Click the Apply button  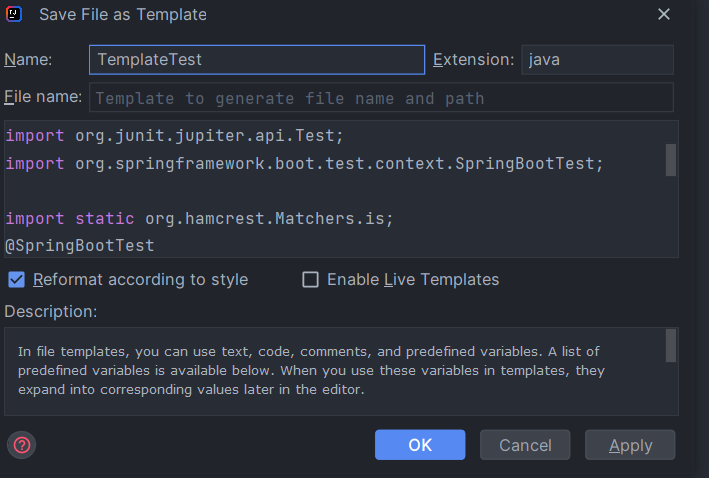click(630, 445)
